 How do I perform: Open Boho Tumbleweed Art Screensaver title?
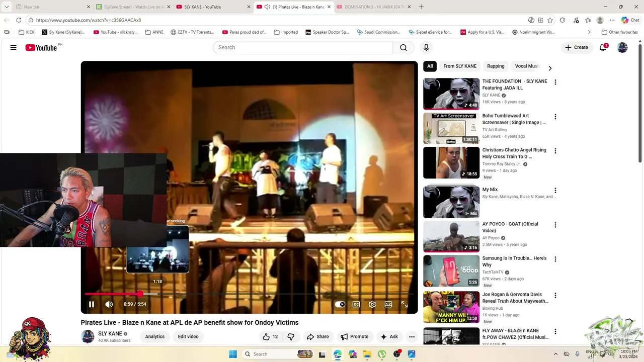(514, 119)
